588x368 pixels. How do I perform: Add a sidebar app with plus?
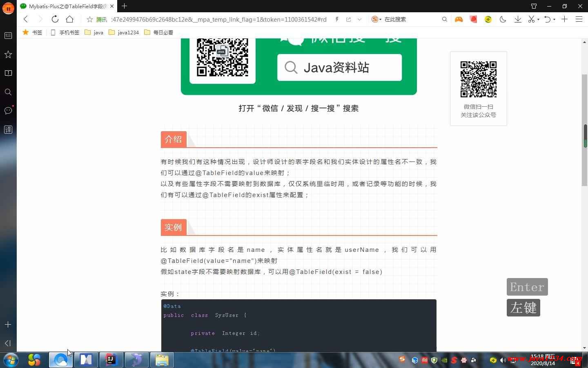(8, 324)
